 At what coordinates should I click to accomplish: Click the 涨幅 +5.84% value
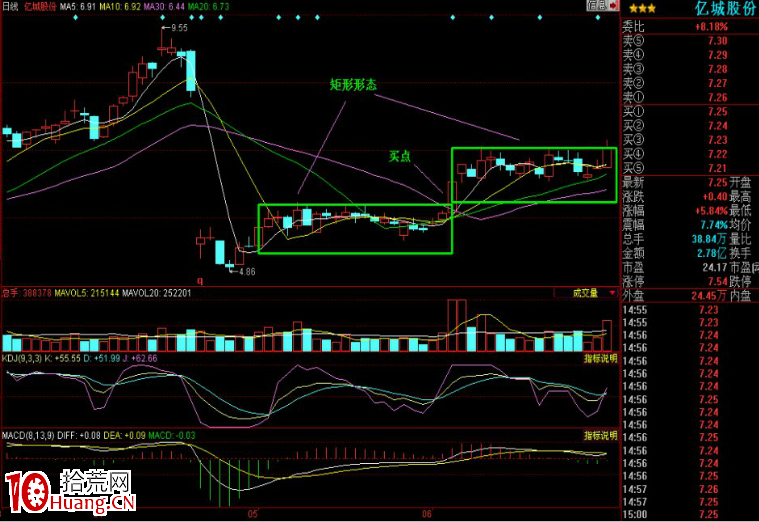click(712, 211)
